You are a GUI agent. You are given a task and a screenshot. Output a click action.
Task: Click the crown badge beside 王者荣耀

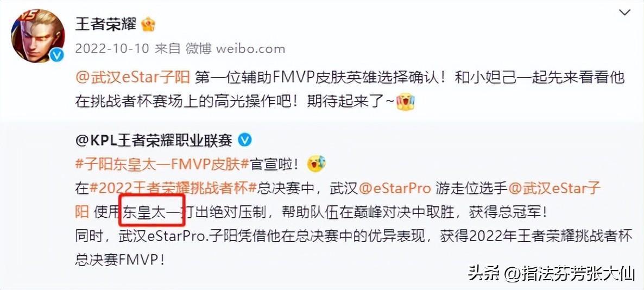pyautogui.click(x=148, y=25)
